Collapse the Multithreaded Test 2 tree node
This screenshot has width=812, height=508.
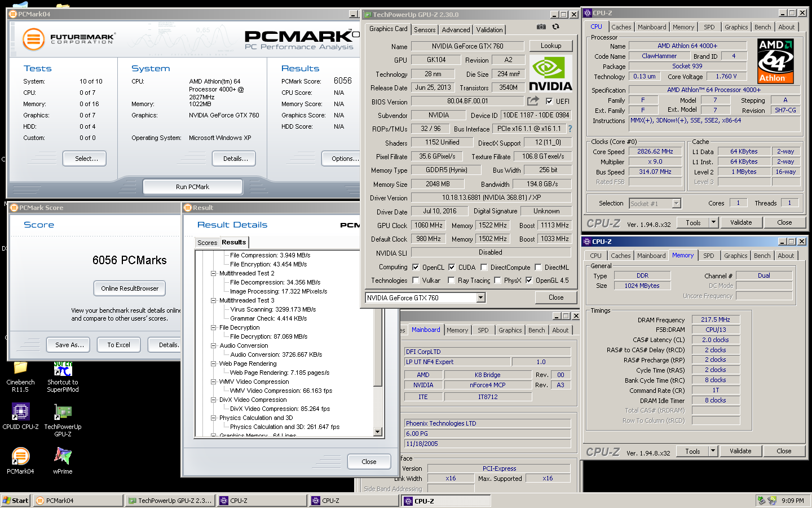coord(214,273)
